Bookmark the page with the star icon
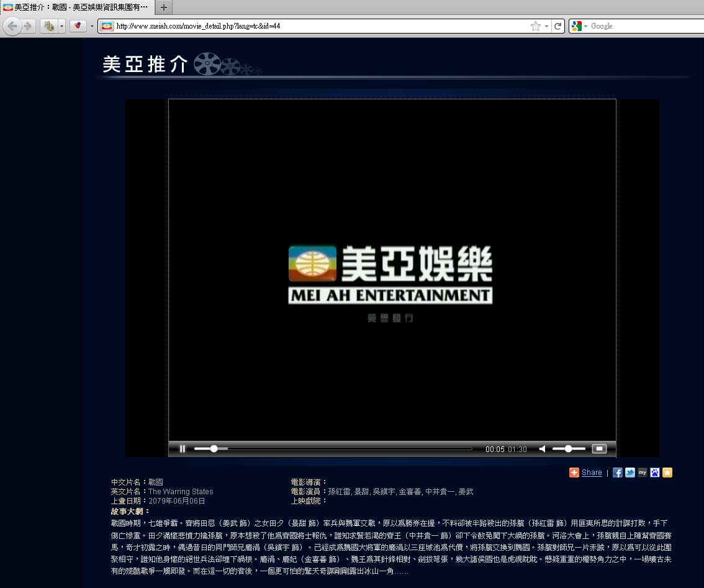This screenshot has width=704, height=588. (535, 26)
